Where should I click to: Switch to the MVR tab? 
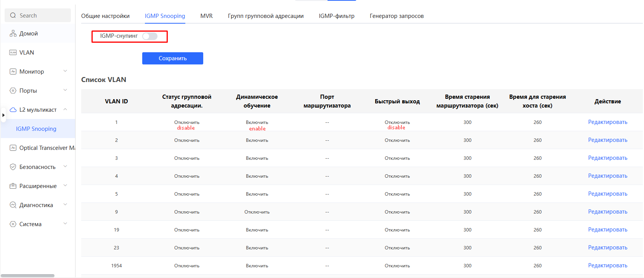point(206,16)
